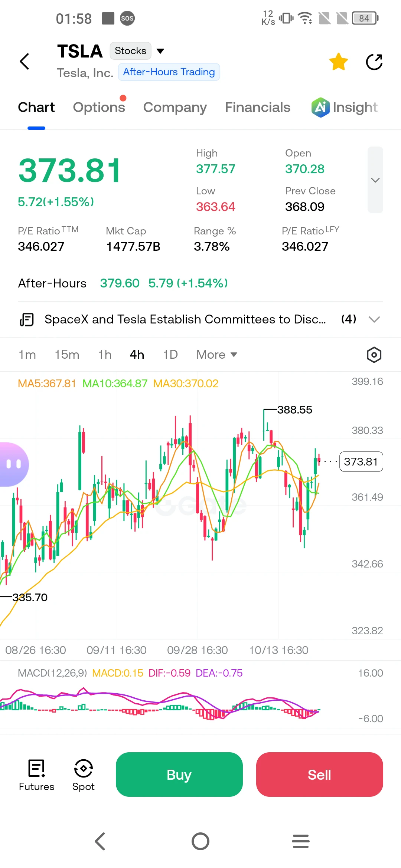Open the More timeframes dropdown
This screenshot has height=868, width=401.
(217, 355)
